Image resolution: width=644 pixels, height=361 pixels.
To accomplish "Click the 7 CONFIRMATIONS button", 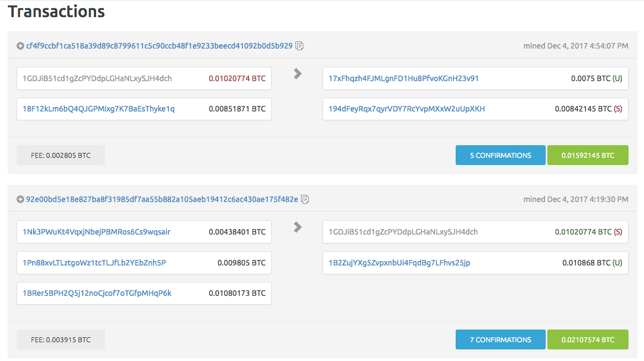I will (500, 339).
